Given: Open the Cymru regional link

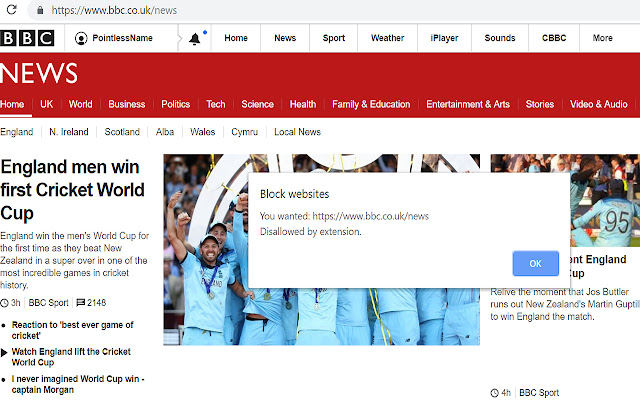Looking at the screenshot, I should click(244, 132).
